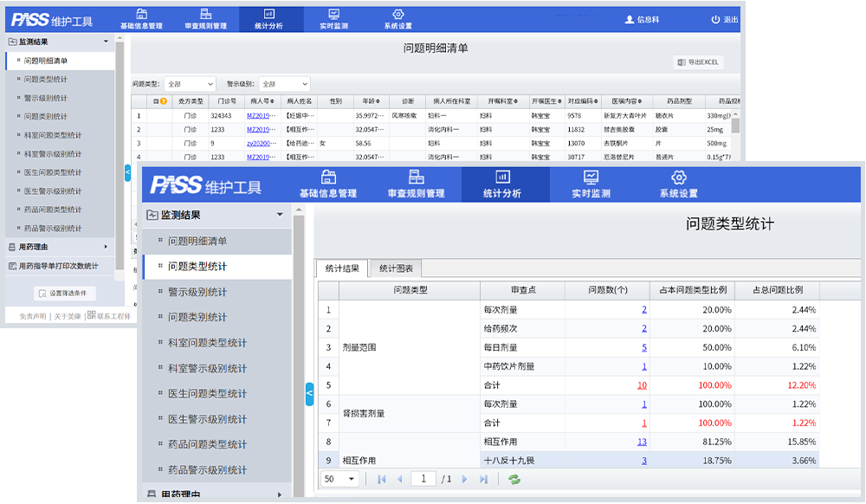The width and height of the screenshot is (866, 504).
Task: Switch to the 统计图表 tab
Action: (397, 268)
